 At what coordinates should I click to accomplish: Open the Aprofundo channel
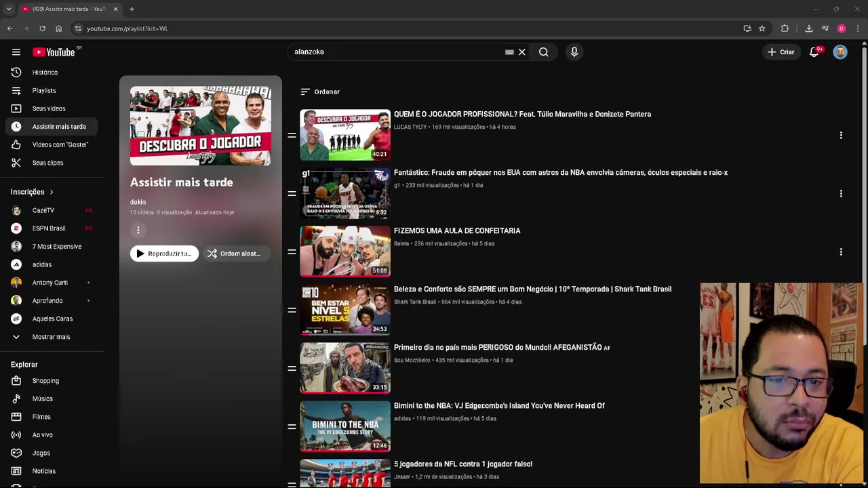[x=52, y=300]
